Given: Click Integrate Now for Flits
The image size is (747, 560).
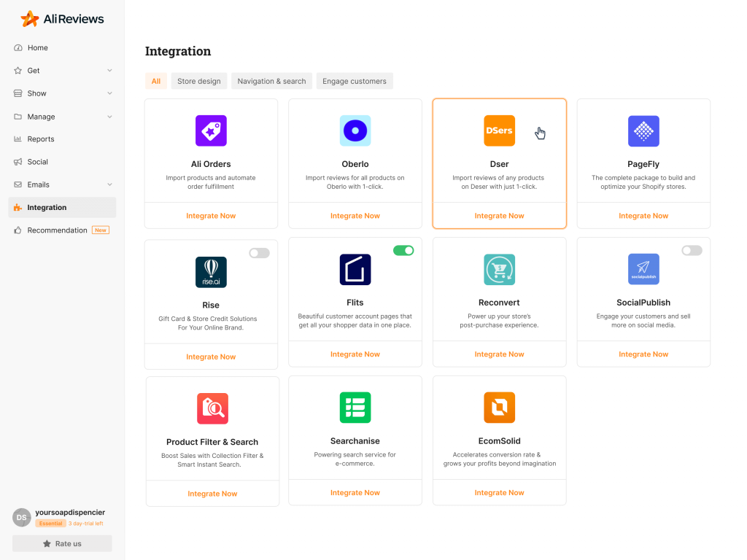Looking at the screenshot, I should pyautogui.click(x=355, y=354).
